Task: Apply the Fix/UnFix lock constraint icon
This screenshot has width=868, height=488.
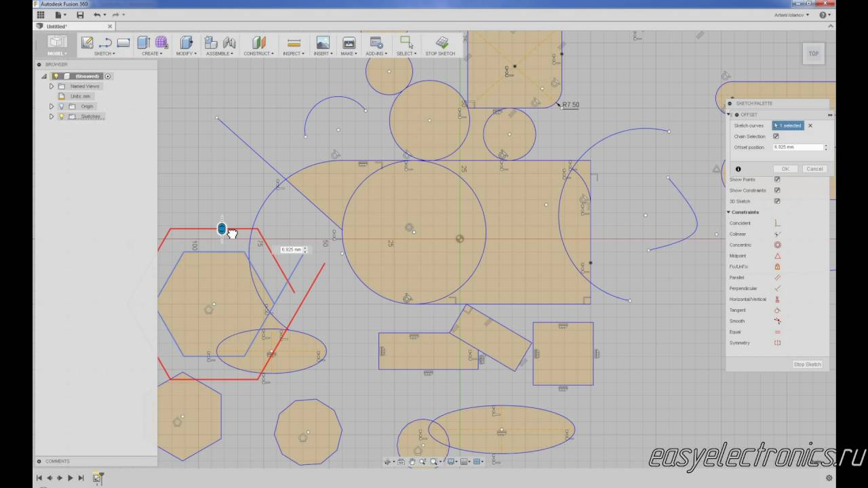Action: click(777, 266)
